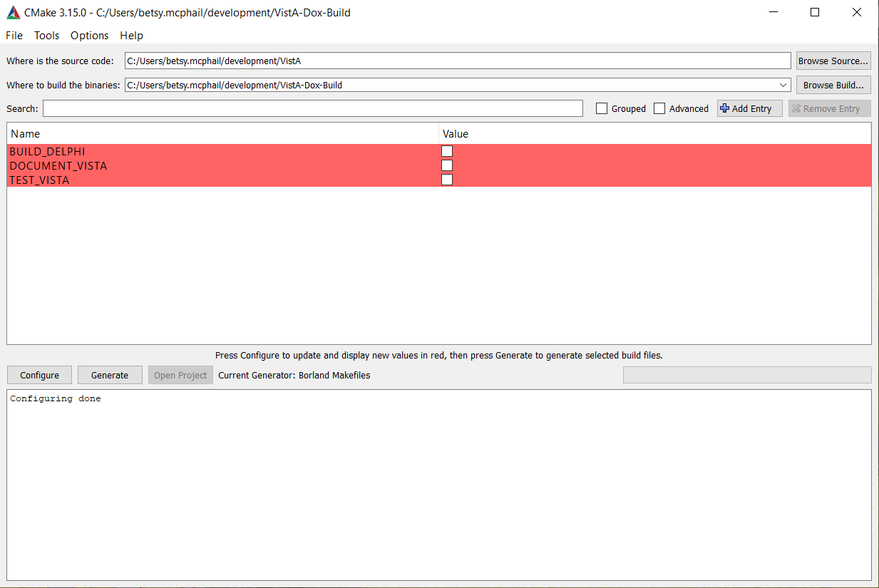
Task: Expand the build binaries path dropdown
Action: click(784, 85)
